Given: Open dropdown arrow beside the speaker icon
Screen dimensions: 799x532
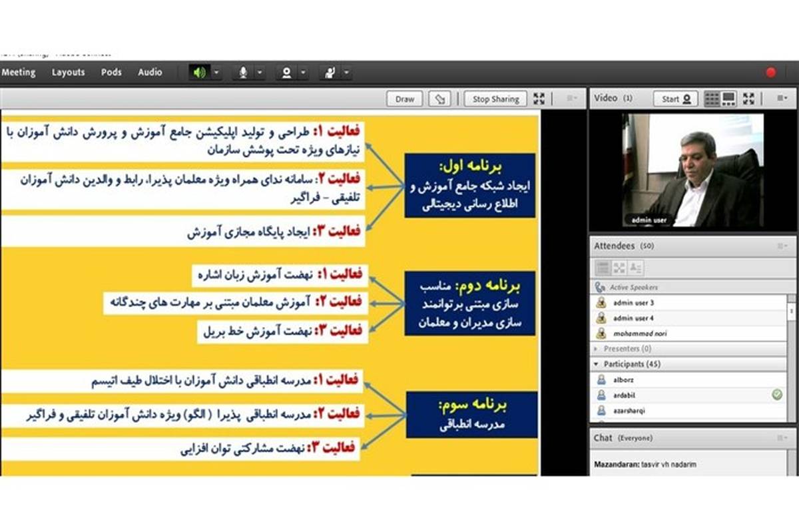Looking at the screenshot, I should (216, 73).
